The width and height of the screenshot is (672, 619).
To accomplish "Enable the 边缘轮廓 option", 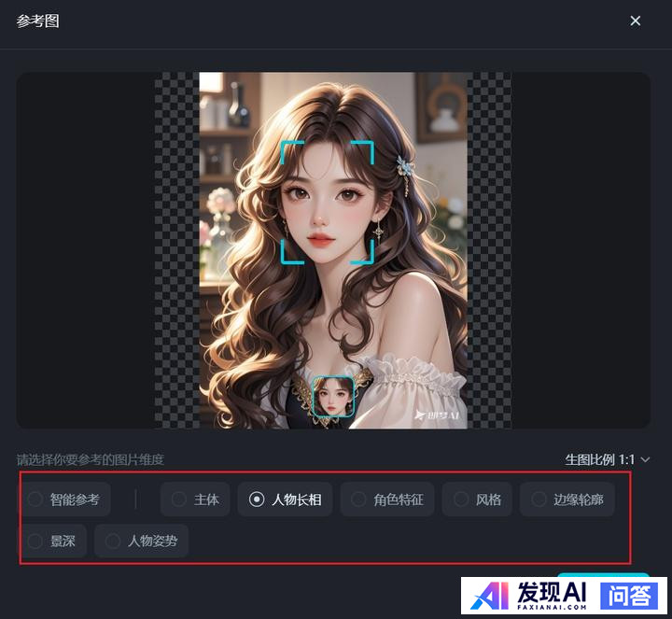I will tap(567, 499).
